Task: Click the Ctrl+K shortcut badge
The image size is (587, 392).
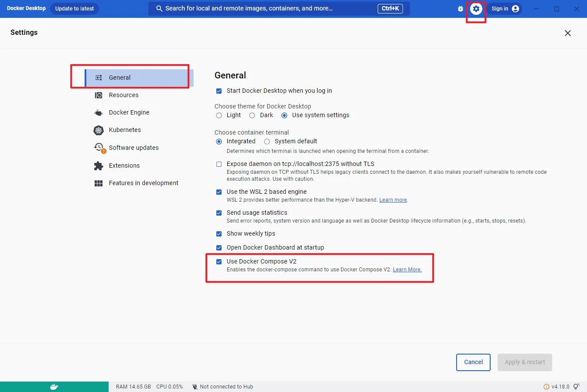Action: coord(390,8)
